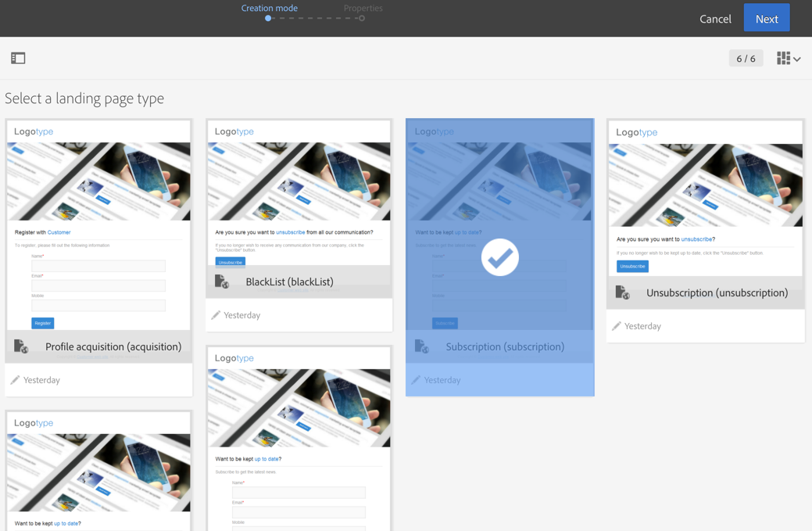Click landing page icon beside Subscription
The width and height of the screenshot is (812, 531).
[421, 346]
